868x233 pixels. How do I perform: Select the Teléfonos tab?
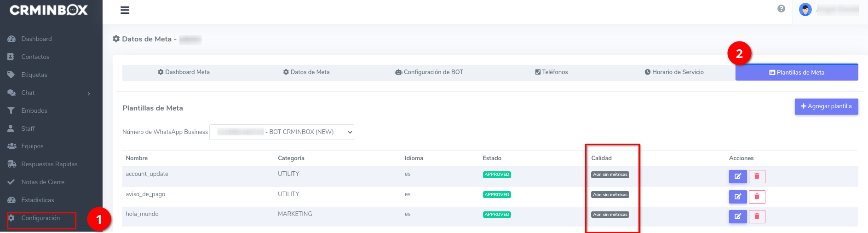coord(551,72)
